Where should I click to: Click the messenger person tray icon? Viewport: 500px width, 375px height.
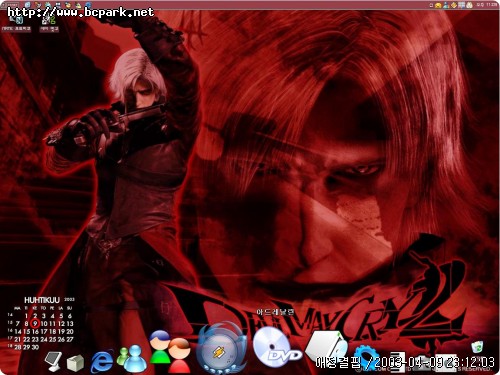[x=446, y=5]
